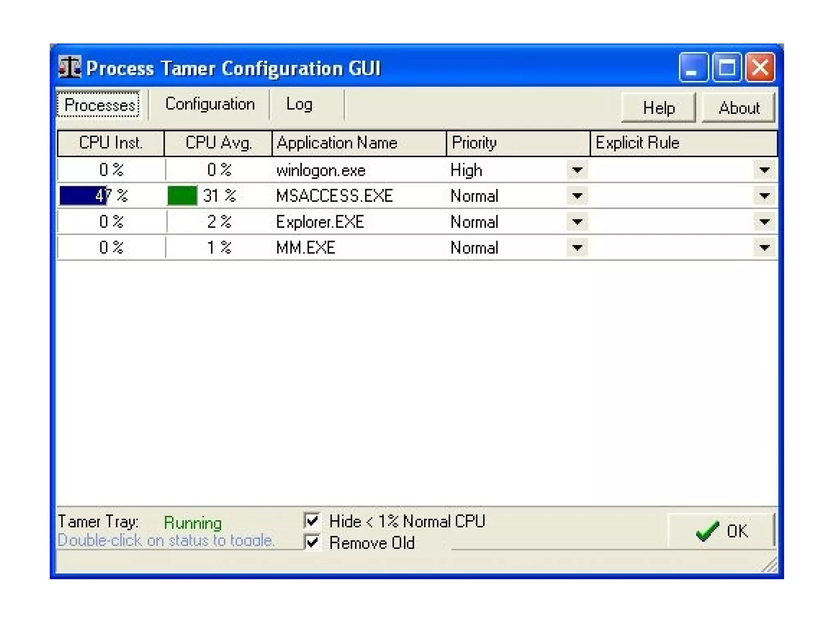840x630 pixels.
Task: Open the Log tab
Action: point(299,104)
